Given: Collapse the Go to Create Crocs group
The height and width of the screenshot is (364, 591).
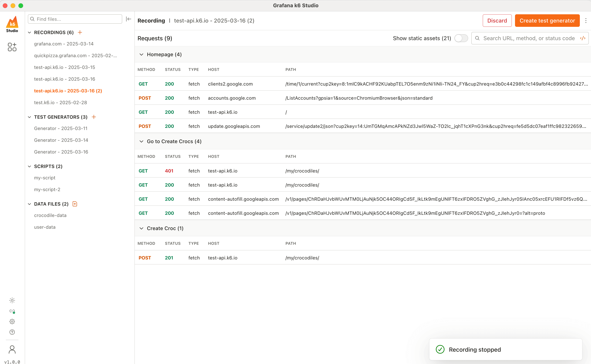Looking at the screenshot, I should click(x=141, y=142).
